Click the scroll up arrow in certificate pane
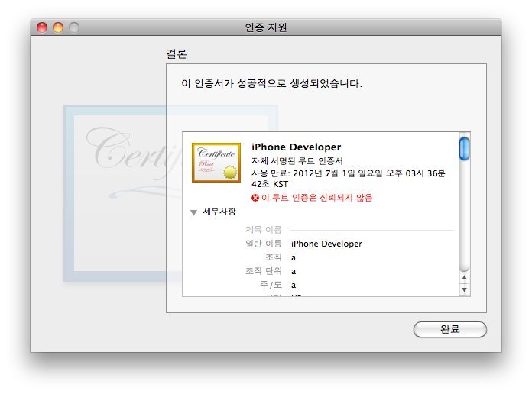This screenshot has width=532, height=394. pos(464,277)
